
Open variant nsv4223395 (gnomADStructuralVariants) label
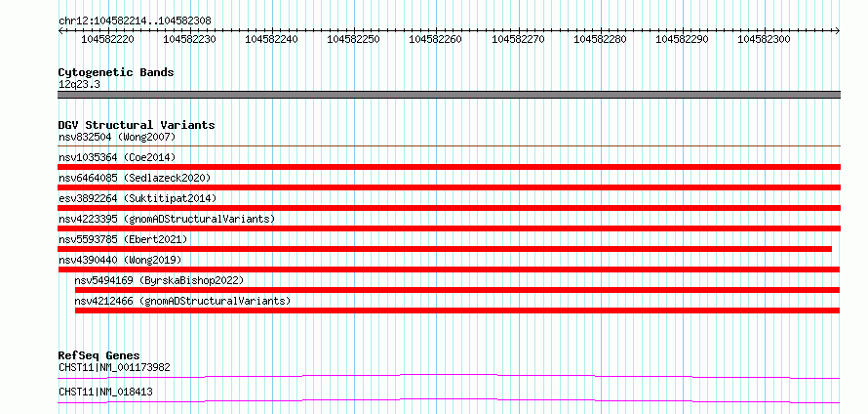[167, 219]
